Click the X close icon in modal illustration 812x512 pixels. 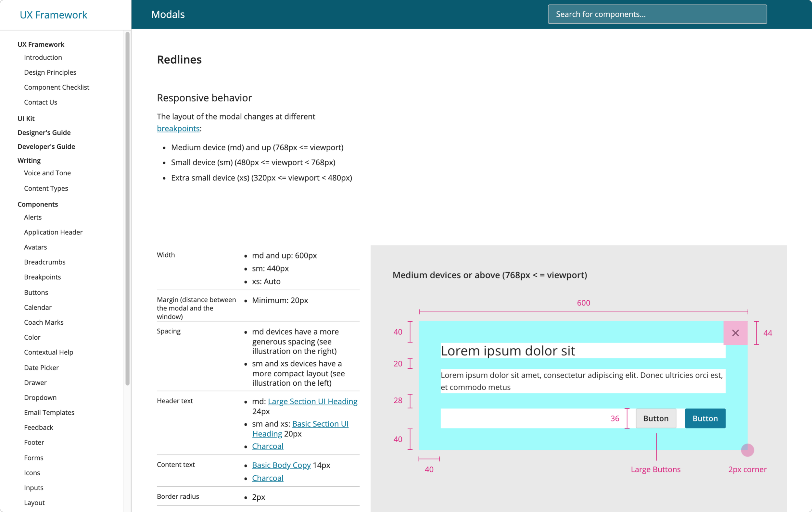point(735,333)
